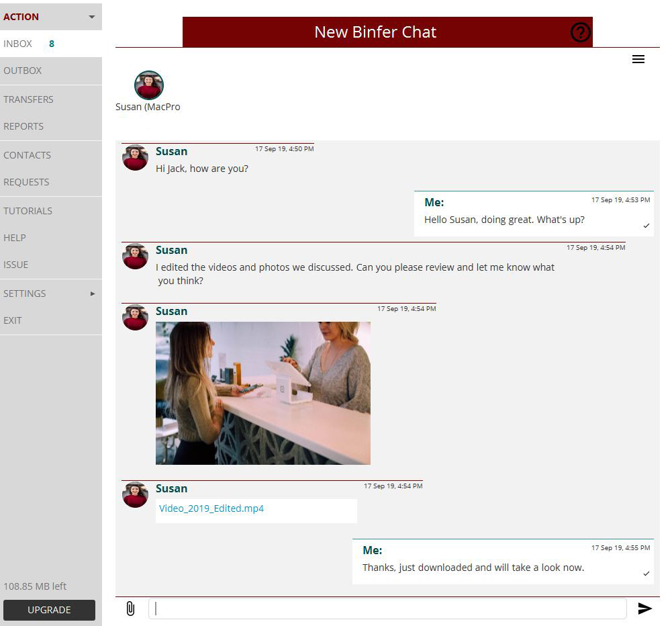
Task: Click 'Hi Jack, how are you?' message
Action: coord(202,169)
